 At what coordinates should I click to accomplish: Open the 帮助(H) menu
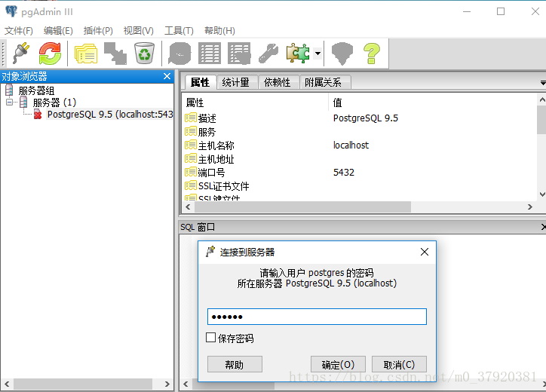pos(219,31)
